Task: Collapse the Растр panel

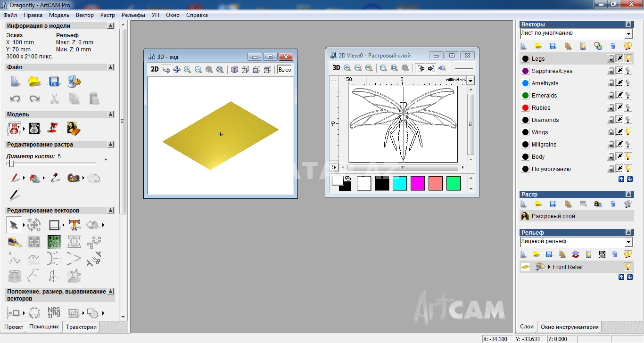Action: [629, 194]
